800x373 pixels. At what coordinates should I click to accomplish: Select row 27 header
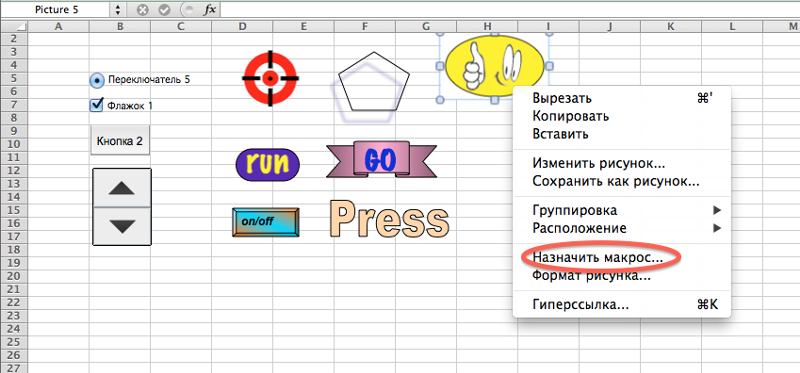[13, 368]
